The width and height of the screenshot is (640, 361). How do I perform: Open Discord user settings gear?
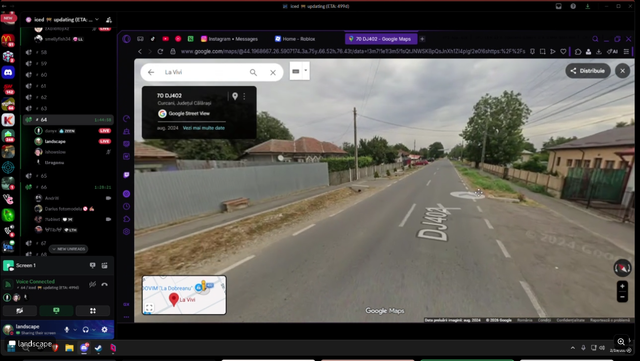[x=104, y=330]
